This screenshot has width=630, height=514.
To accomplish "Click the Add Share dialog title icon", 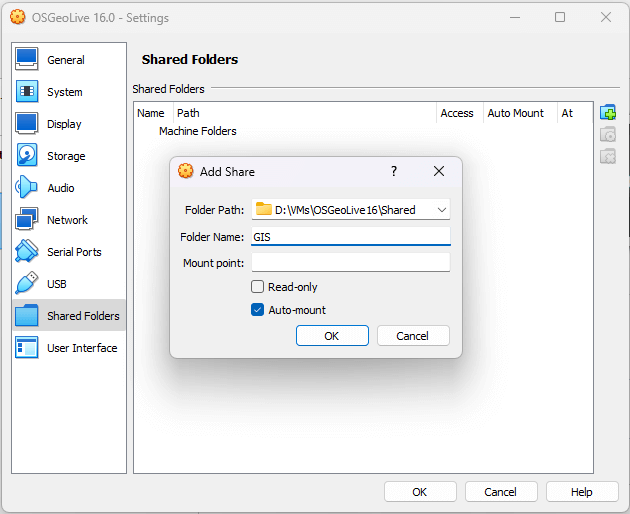I will pos(186,171).
